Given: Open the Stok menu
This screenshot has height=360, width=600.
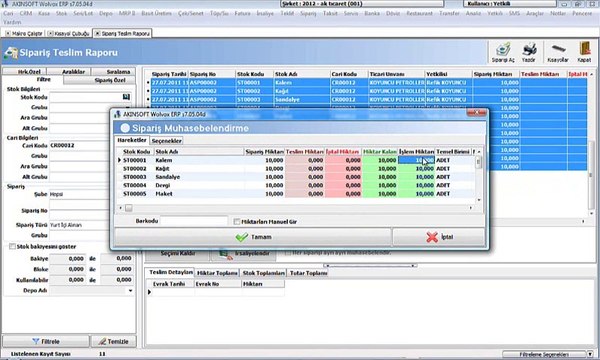Looking at the screenshot, I should click(x=61, y=13).
